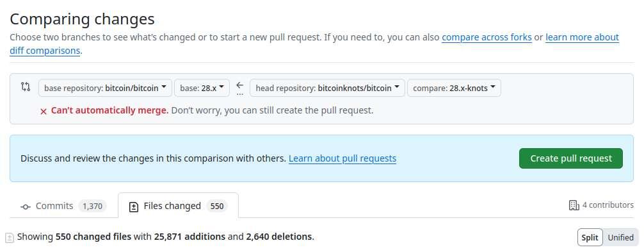The image size is (644, 252).
Task: Follow the compare across forks link
Action: (487, 37)
